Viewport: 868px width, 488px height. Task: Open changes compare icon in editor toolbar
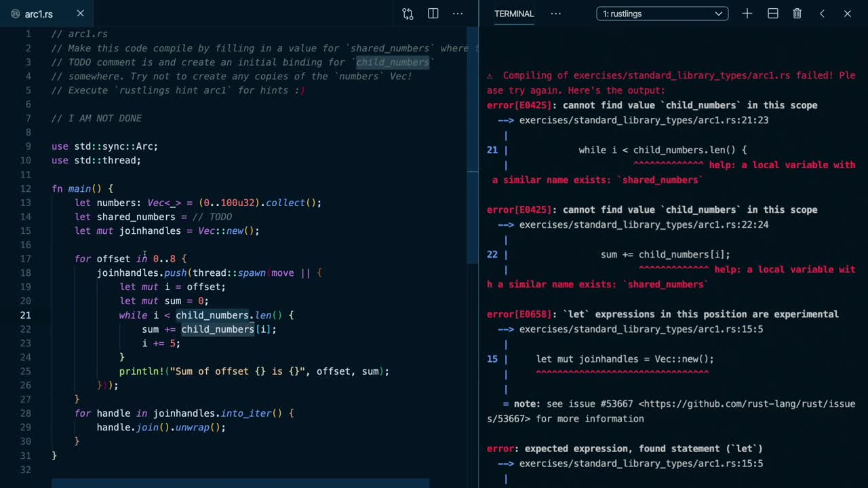(x=408, y=14)
